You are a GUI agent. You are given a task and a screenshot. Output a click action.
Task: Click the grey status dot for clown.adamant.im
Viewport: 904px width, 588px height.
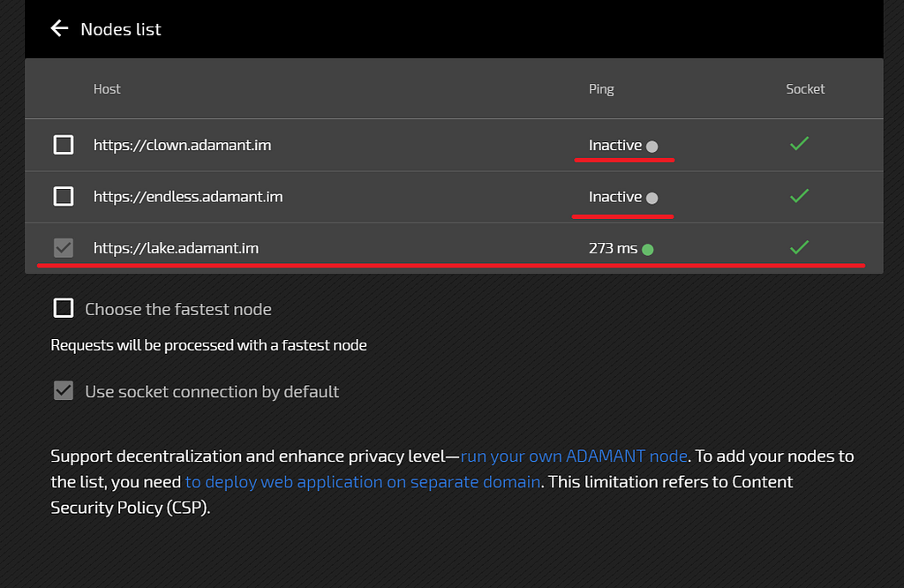(652, 147)
